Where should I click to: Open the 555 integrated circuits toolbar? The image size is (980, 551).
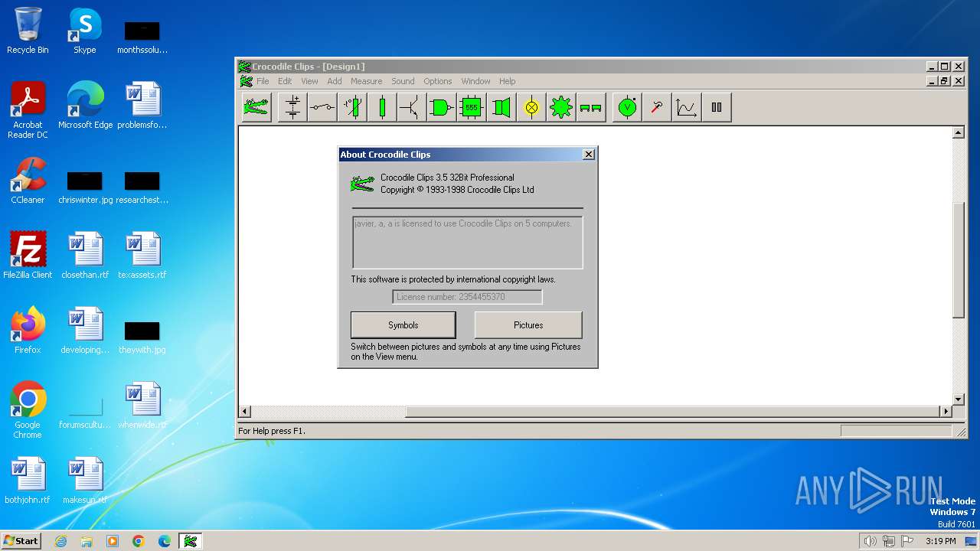pos(472,107)
